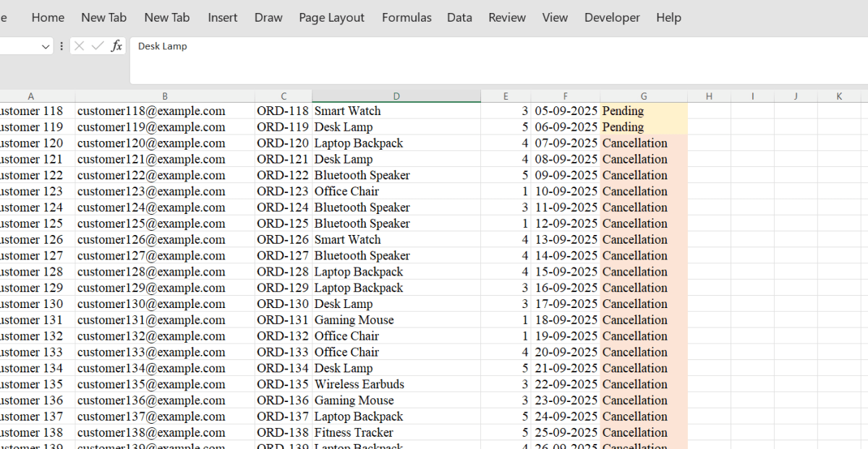Select column K header
The width and height of the screenshot is (868, 449).
(x=839, y=96)
